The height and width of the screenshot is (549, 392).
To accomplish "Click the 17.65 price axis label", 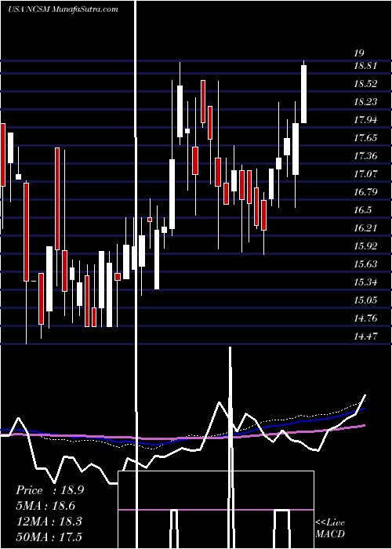I will coord(365,137).
